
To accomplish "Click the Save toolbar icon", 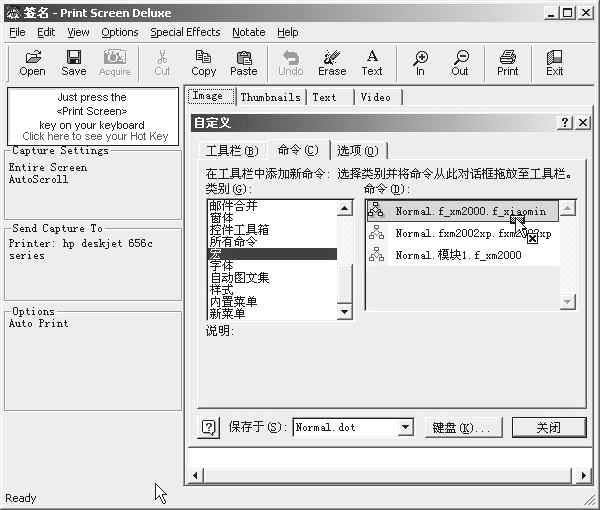I will click(x=73, y=63).
